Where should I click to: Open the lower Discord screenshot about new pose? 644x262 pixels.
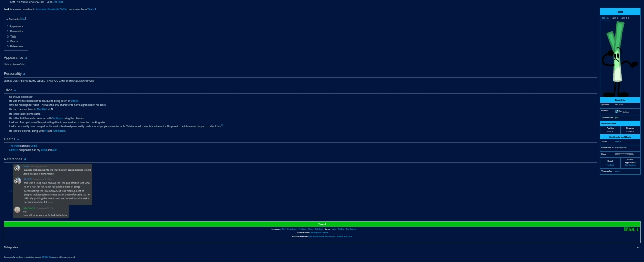pos(41,212)
